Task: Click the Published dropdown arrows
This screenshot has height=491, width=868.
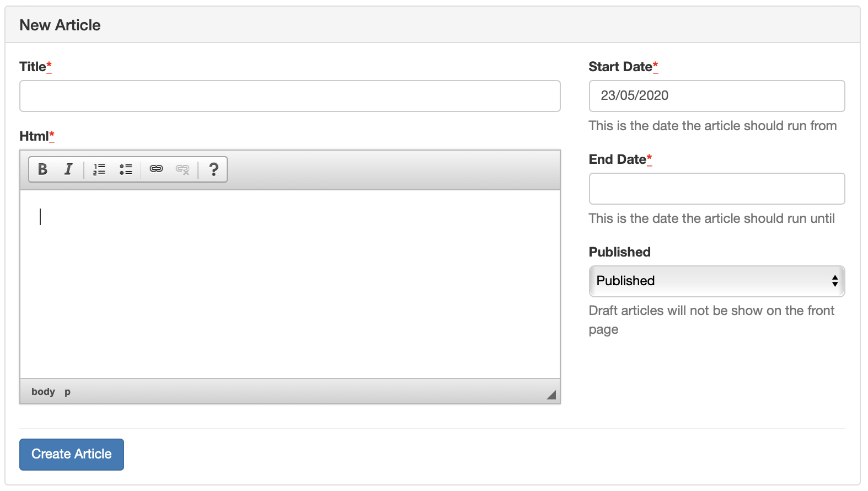Action: click(x=835, y=281)
